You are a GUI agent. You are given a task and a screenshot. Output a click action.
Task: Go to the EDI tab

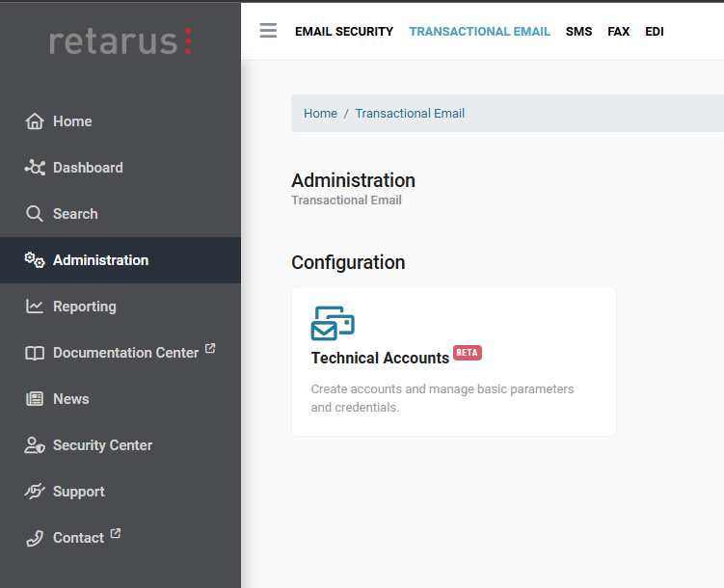pos(655,32)
